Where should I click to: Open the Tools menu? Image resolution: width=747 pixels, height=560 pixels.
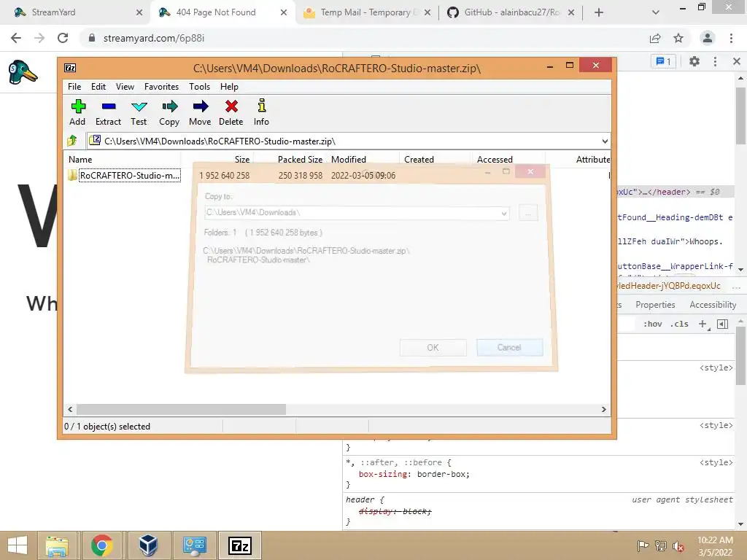pos(199,87)
